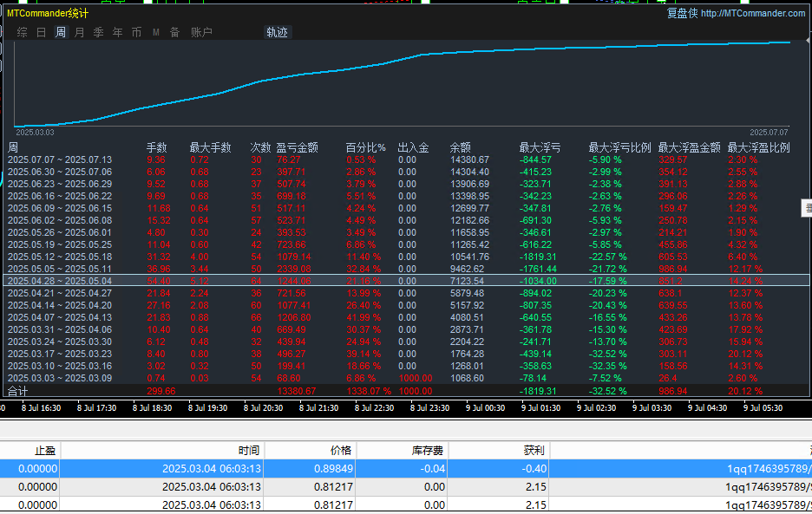Click the 止盈 column header in trade table

pyautogui.click(x=45, y=451)
